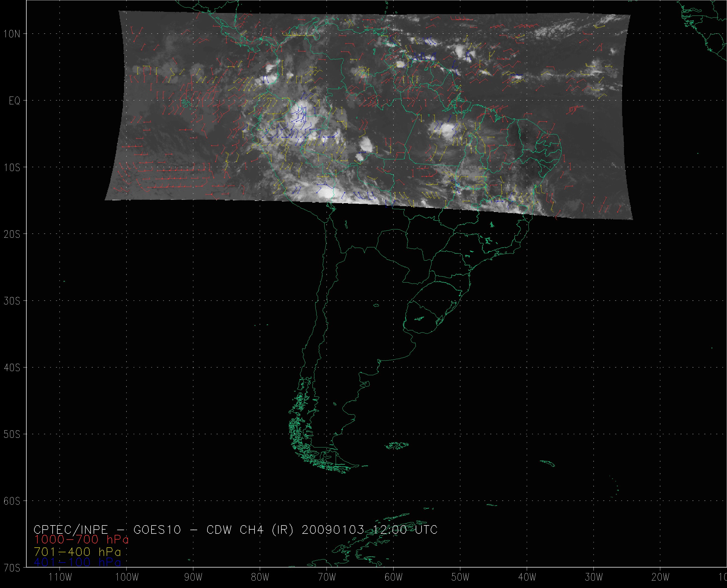
Task: Click the 40S latitude axis label
Action: click(12, 367)
